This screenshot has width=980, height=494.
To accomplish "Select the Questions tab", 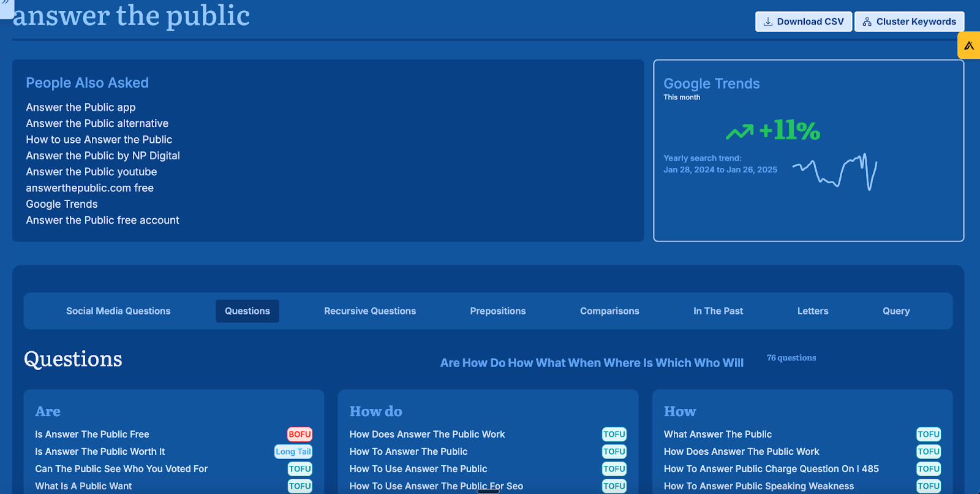I will [x=247, y=311].
